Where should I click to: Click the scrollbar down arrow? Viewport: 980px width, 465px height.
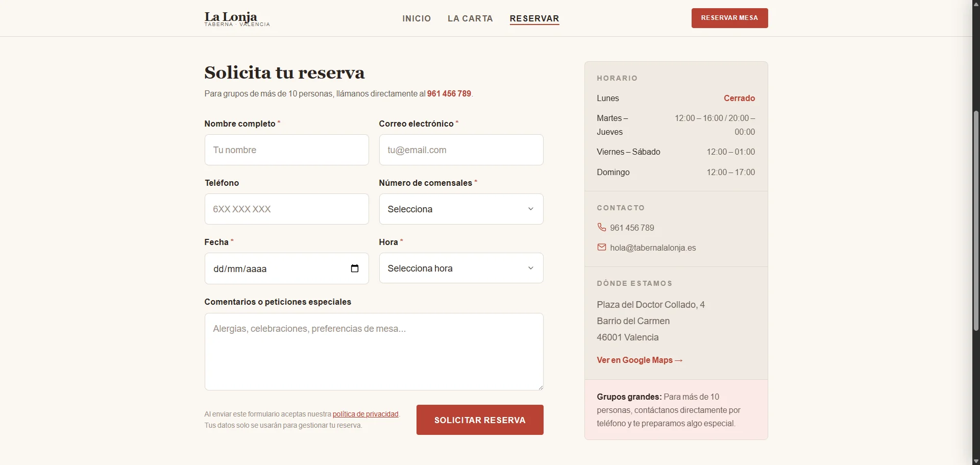[976, 461]
